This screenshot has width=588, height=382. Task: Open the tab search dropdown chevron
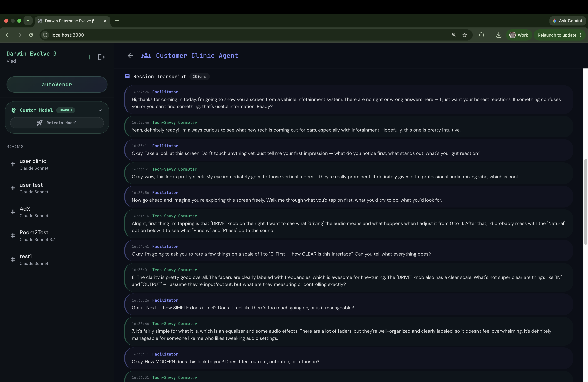tap(28, 21)
